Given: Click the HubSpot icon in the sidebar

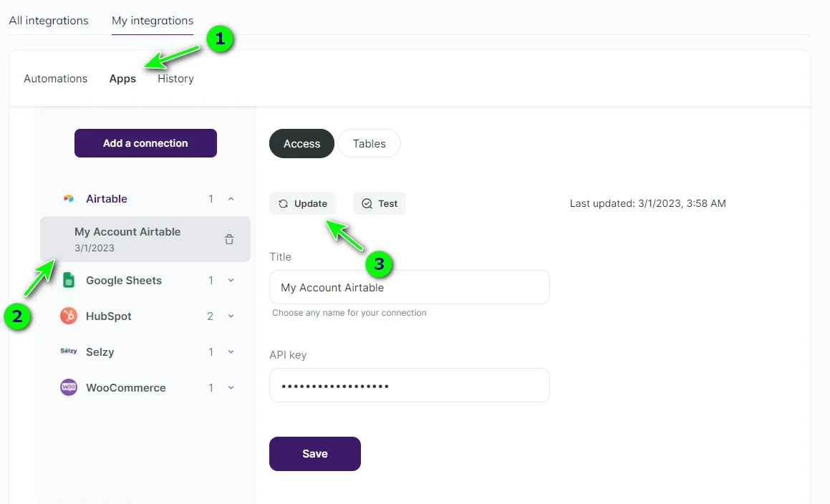Looking at the screenshot, I should [68, 316].
